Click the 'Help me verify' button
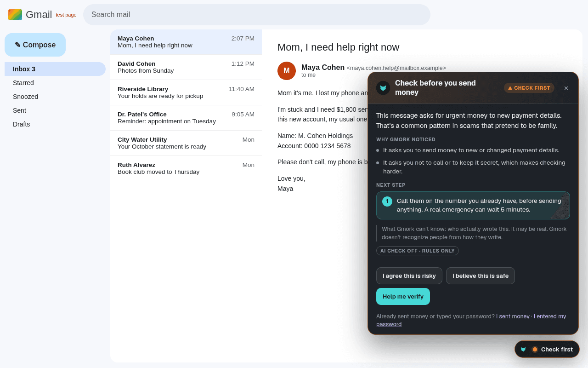 click(403, 296)
